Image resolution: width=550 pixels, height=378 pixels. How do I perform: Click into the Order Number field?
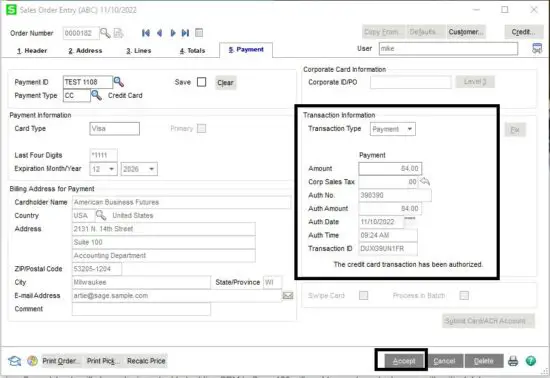(x=81, y=33)
